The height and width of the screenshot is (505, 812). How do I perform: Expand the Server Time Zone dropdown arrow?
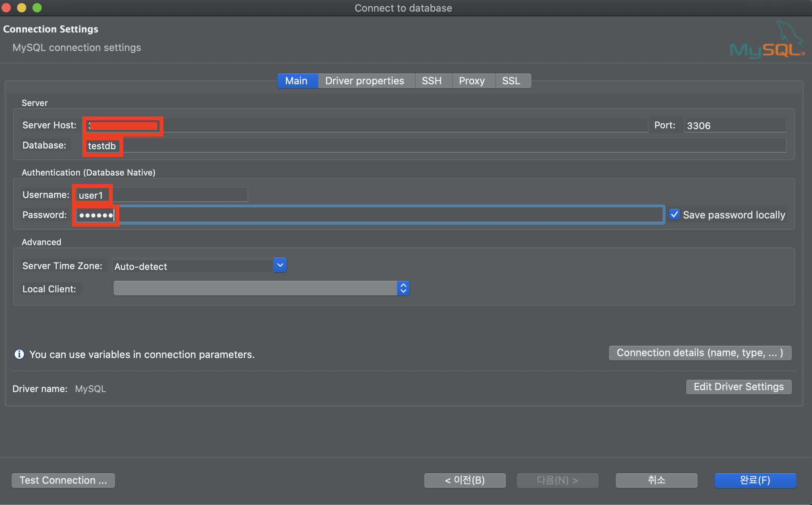(x=280, y=265)
